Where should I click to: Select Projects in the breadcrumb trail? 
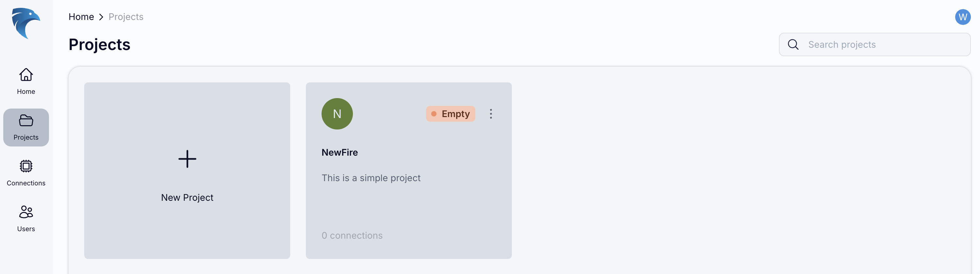[126, 17]
